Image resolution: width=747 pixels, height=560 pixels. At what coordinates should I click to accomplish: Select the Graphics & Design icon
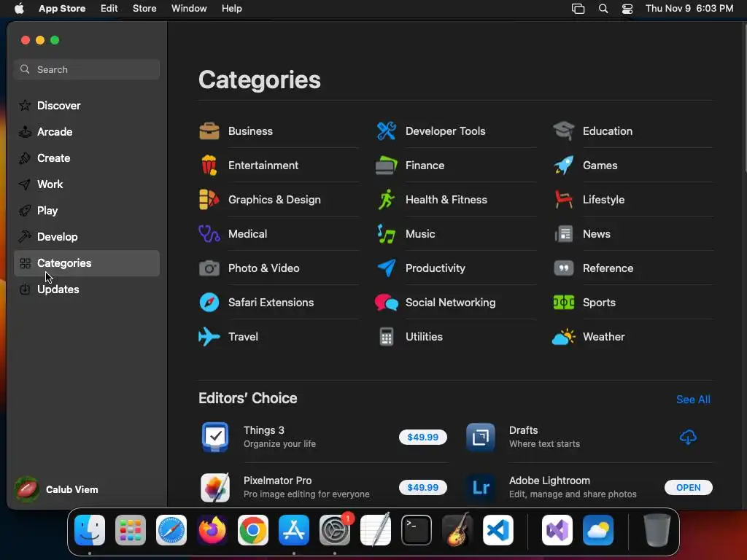[209, 200]
